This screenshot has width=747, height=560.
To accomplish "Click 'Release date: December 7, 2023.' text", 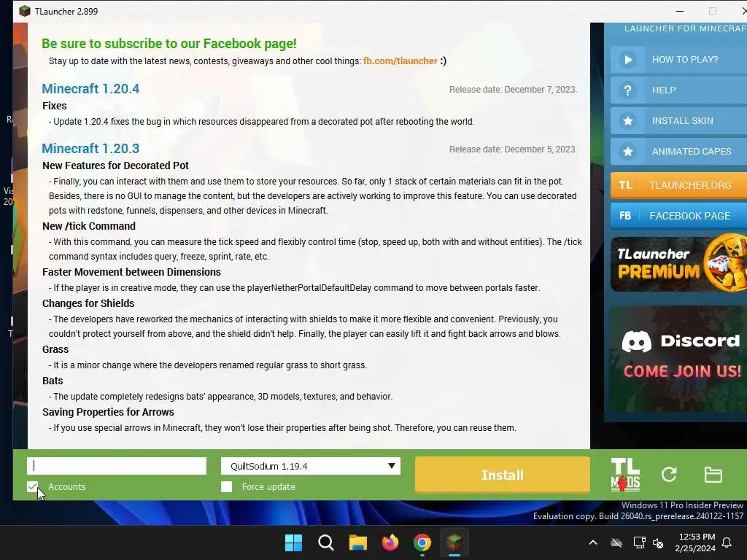I will pyautogui.click(x=513, y=90).
